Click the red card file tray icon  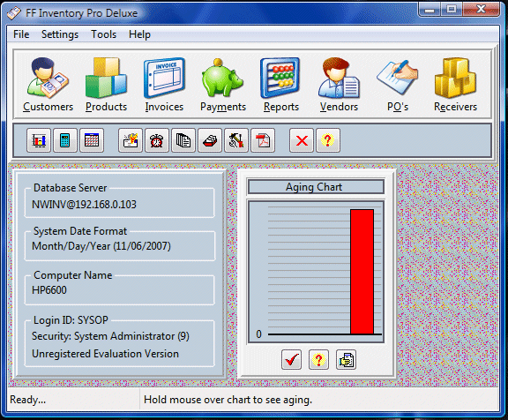point(210,140)
